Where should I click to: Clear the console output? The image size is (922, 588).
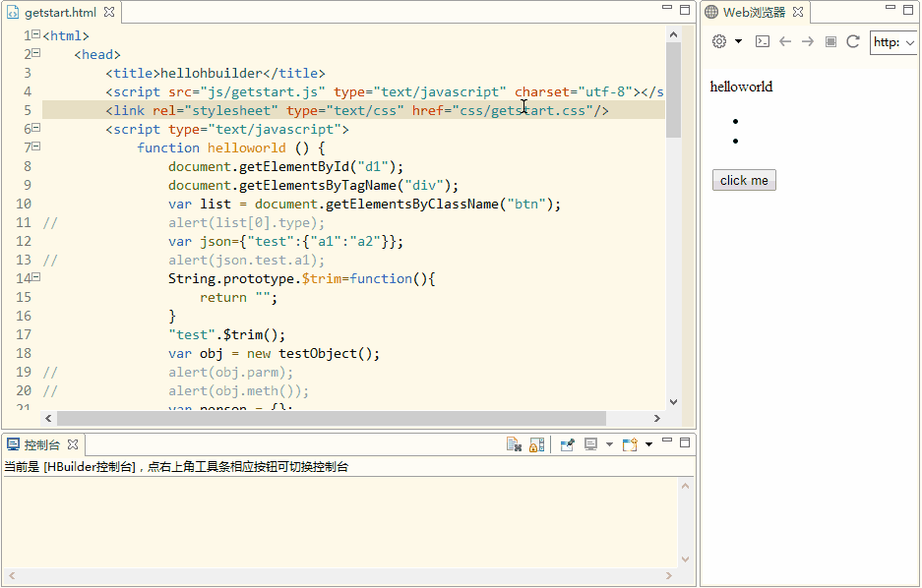tap(514, 444)
